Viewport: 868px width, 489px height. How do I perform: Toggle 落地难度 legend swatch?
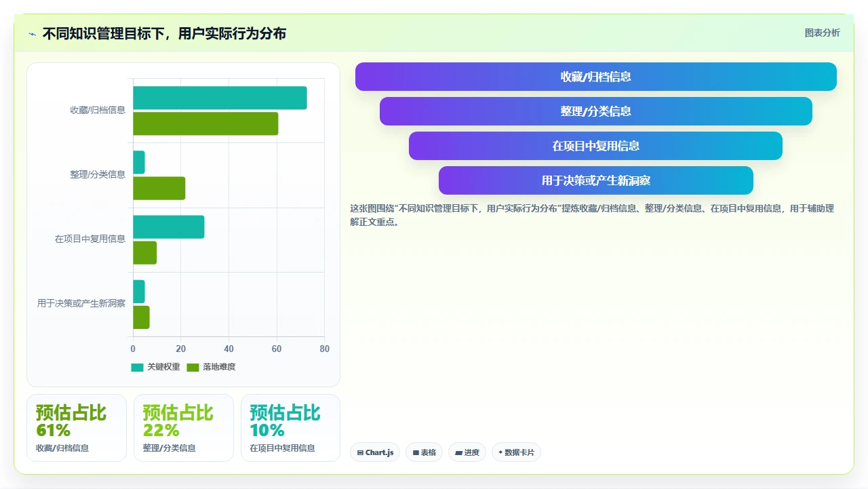[x=193, y=367]
